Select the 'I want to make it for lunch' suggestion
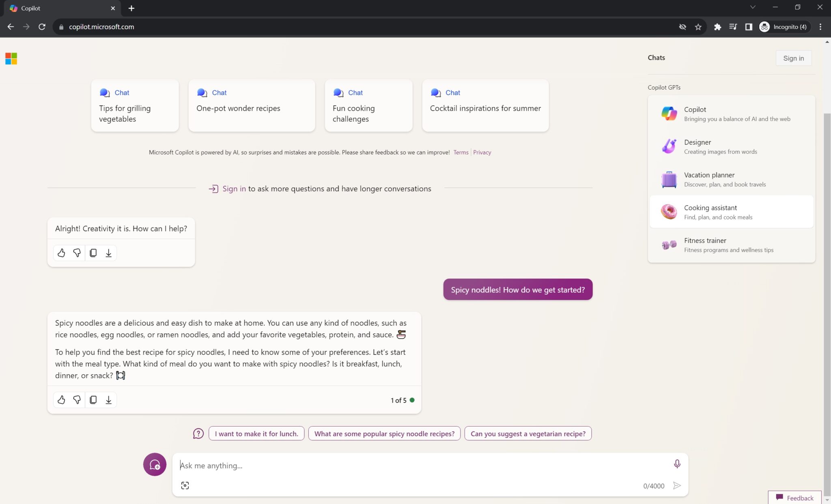Screen dimensions: 831x504 [256, 433]
